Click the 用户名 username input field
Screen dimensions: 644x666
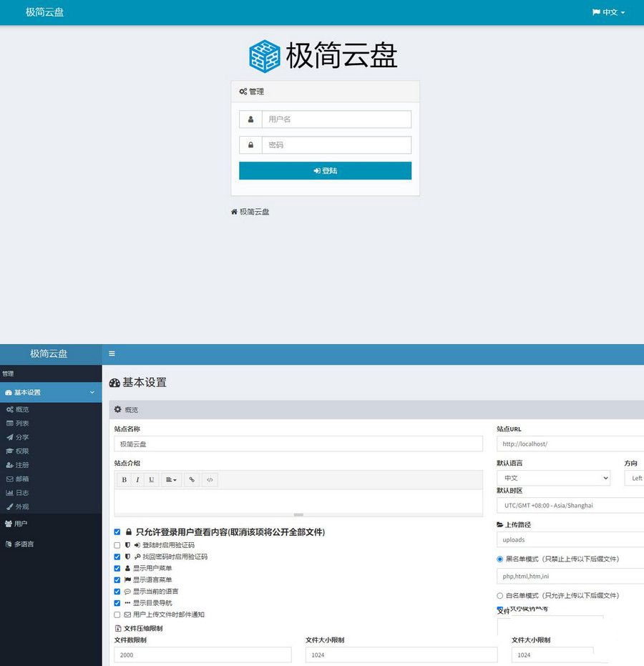[336, 119]
